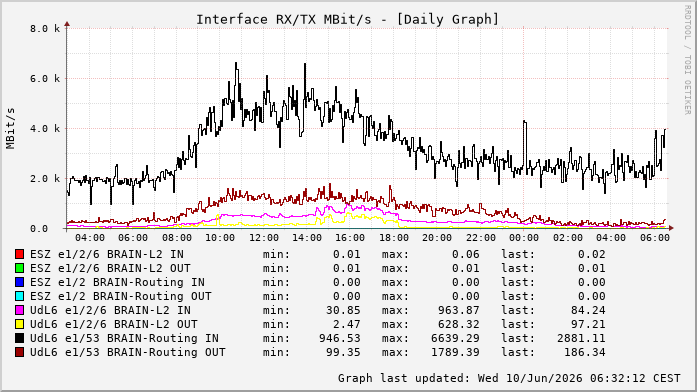Click the max value 0.06
Screen dimensions: 697x392
466,254
